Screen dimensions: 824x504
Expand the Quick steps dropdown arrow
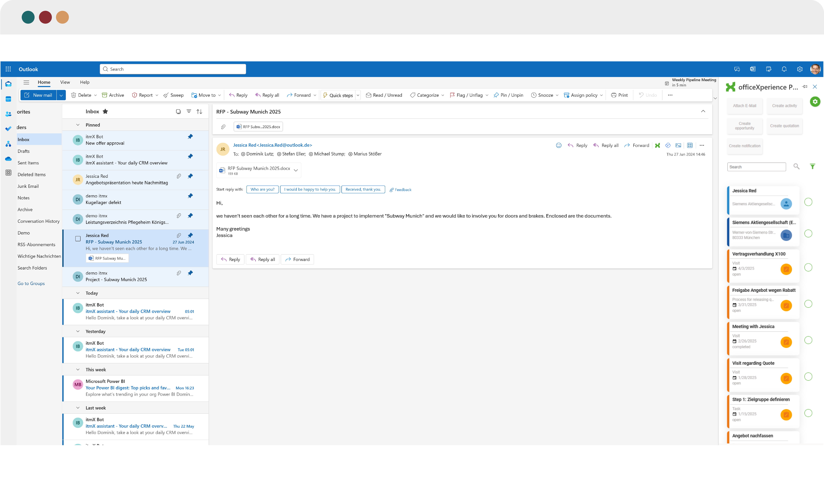(x=358, y=95)
